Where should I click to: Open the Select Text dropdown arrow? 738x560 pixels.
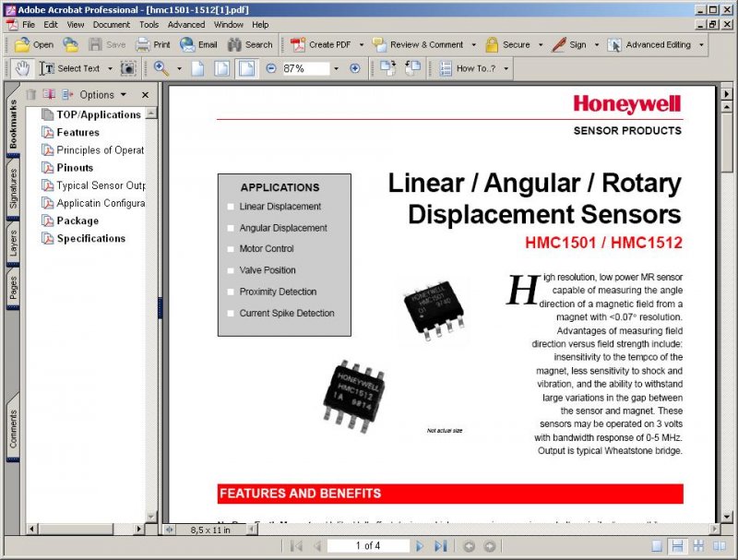click(x=110, y=68)
